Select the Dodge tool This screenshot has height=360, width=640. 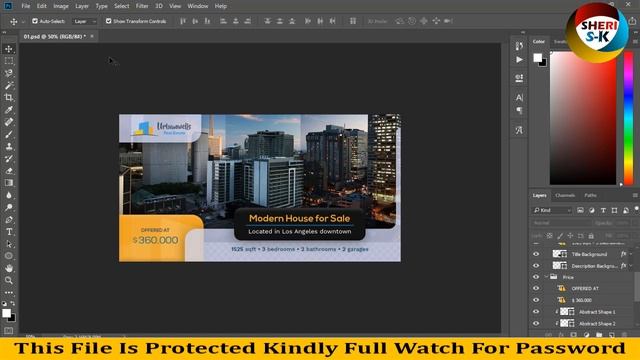[9, 207]
